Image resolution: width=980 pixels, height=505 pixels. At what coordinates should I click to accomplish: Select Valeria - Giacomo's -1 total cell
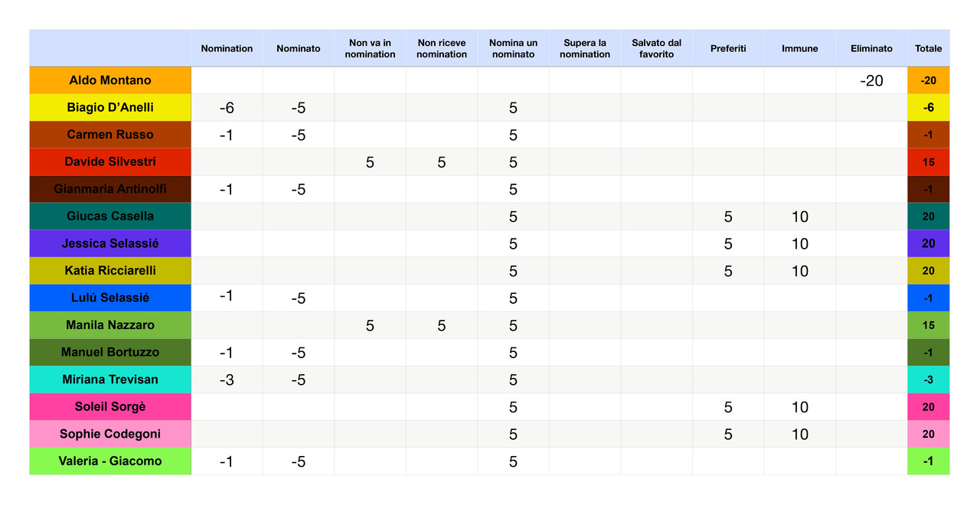(x=929, y=461)
